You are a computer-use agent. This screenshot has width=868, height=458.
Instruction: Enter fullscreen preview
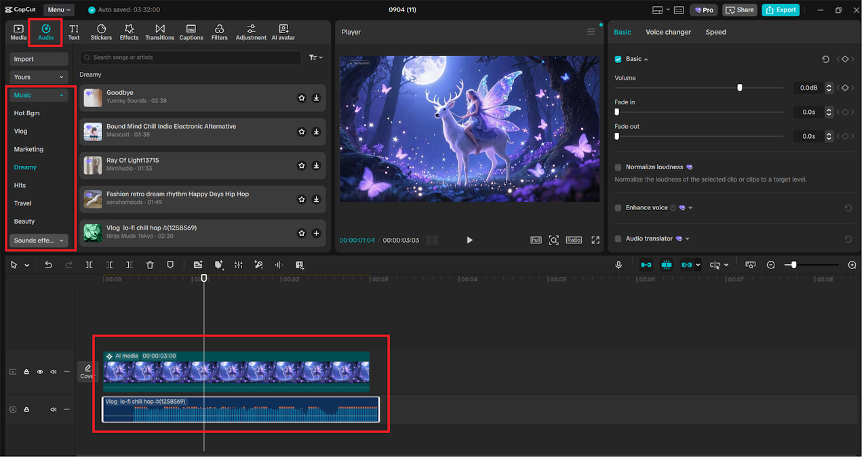click(595, 240)
